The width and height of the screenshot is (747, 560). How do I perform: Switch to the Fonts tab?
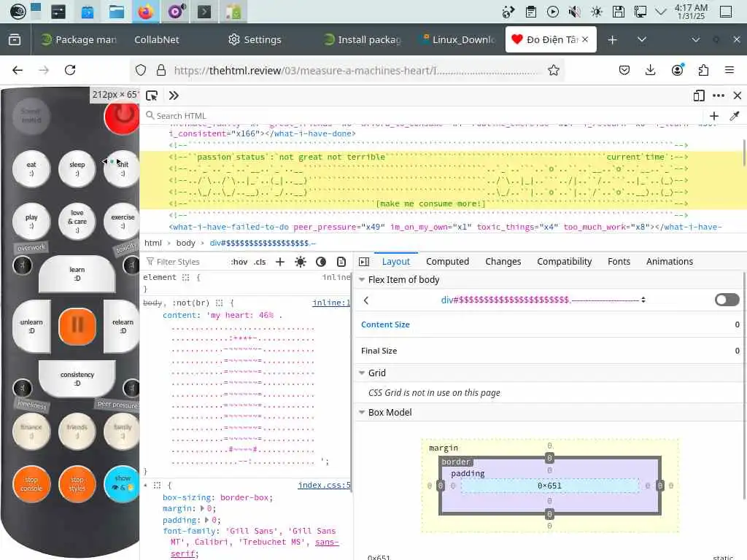pos(619,262)
